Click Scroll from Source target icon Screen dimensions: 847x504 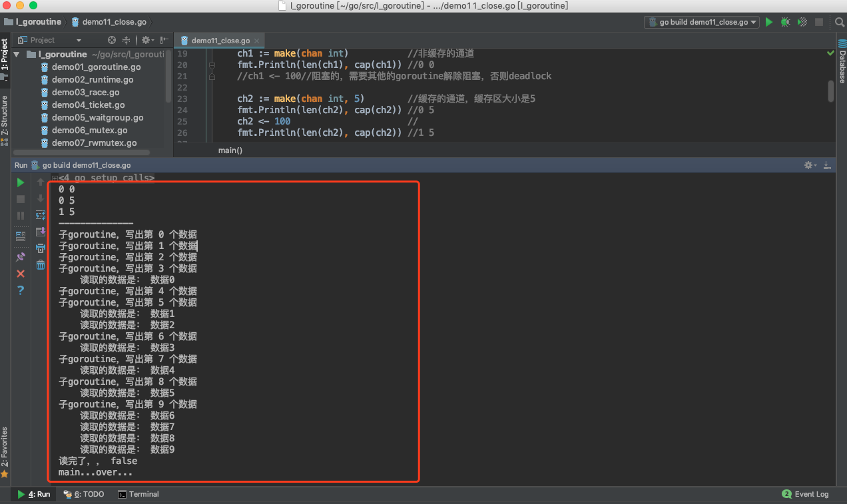112,40
